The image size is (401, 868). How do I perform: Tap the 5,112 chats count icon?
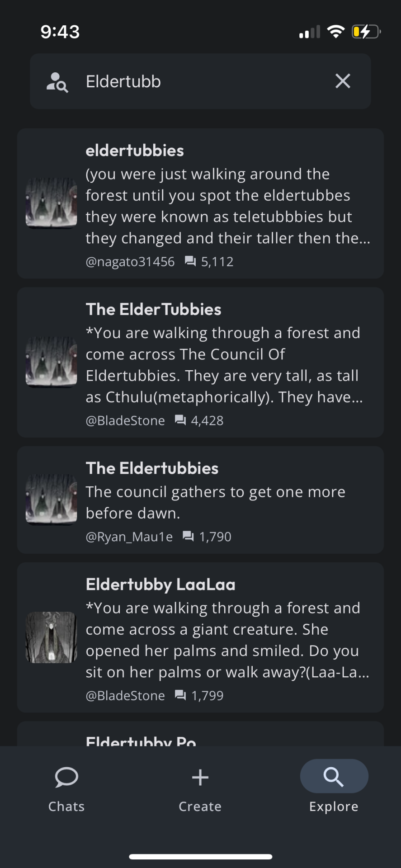tap(190, 261)
